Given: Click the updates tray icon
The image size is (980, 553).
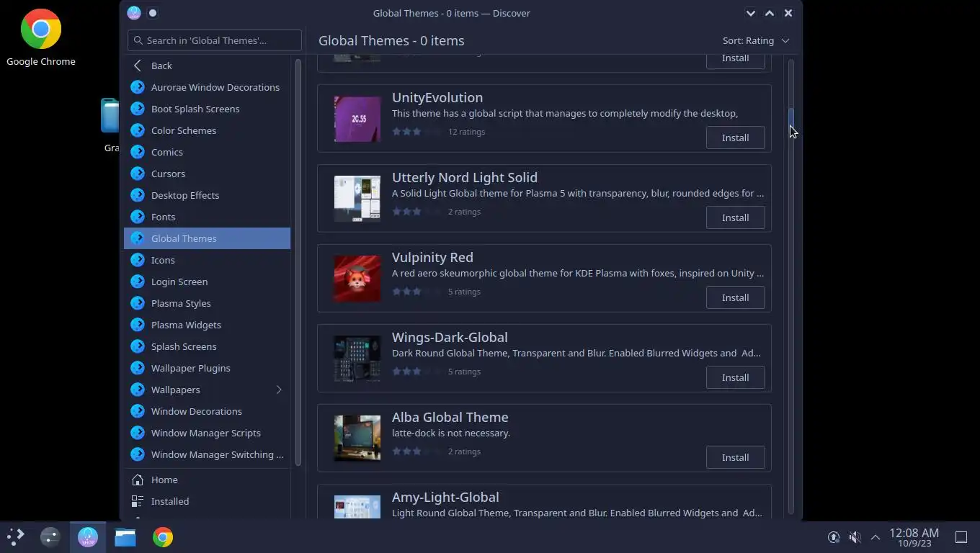Looking at the screenshot, I should [x=834, y=537].
